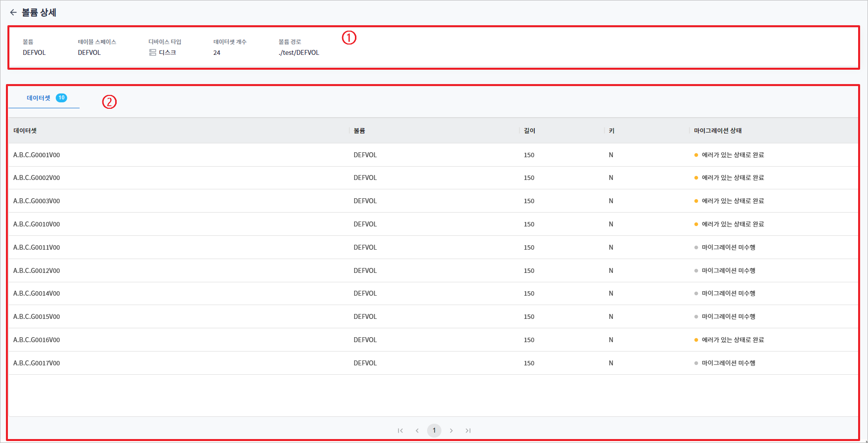The width and height of the screenshot is (868, 443).
Task: Select dataset A.B.C.G0014V00
Action: [37, 293]
